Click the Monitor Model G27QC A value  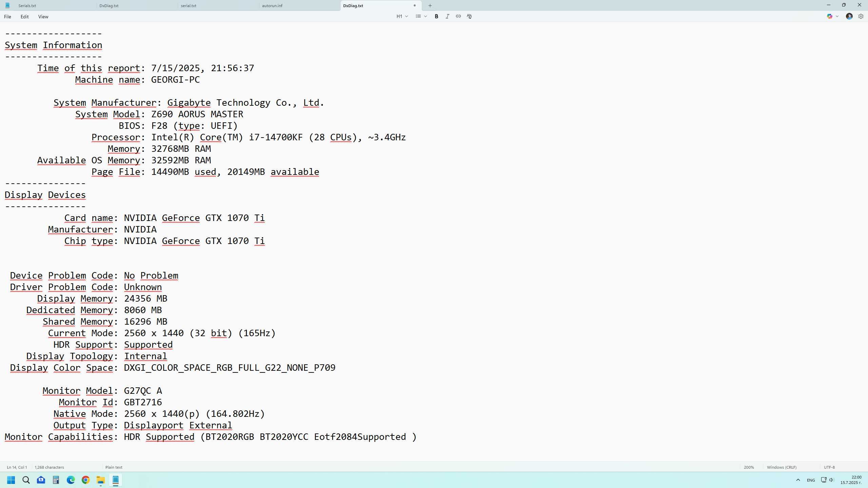143,391
